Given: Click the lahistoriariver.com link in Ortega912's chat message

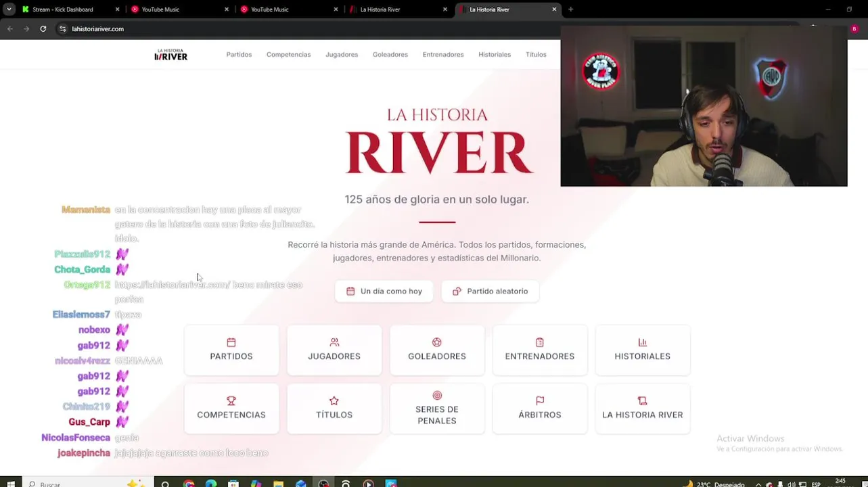Looking at the screenshot, I should [173, 285].
